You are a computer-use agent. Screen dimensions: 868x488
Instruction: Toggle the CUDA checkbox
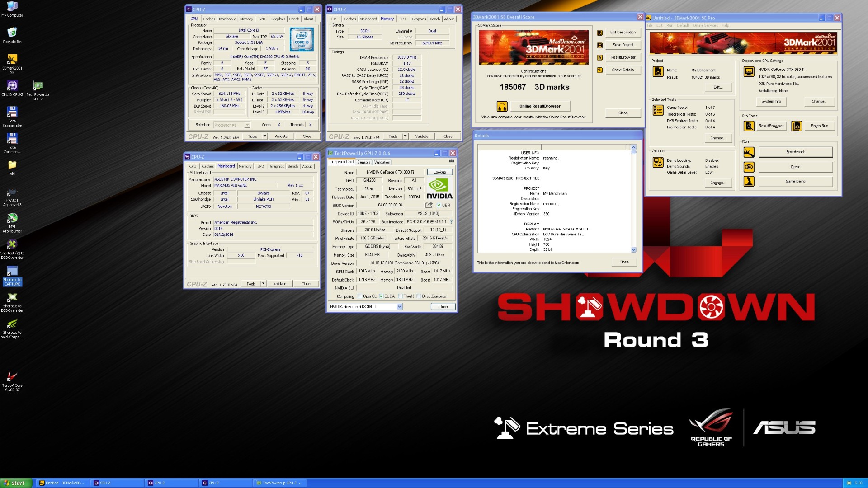(x=381, y=296)
